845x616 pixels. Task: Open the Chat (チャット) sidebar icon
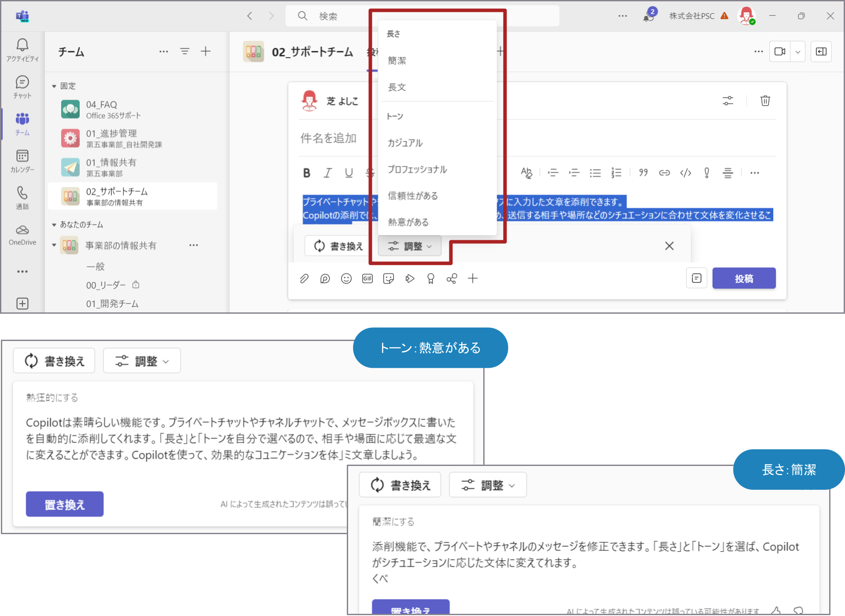pos(22,87)
